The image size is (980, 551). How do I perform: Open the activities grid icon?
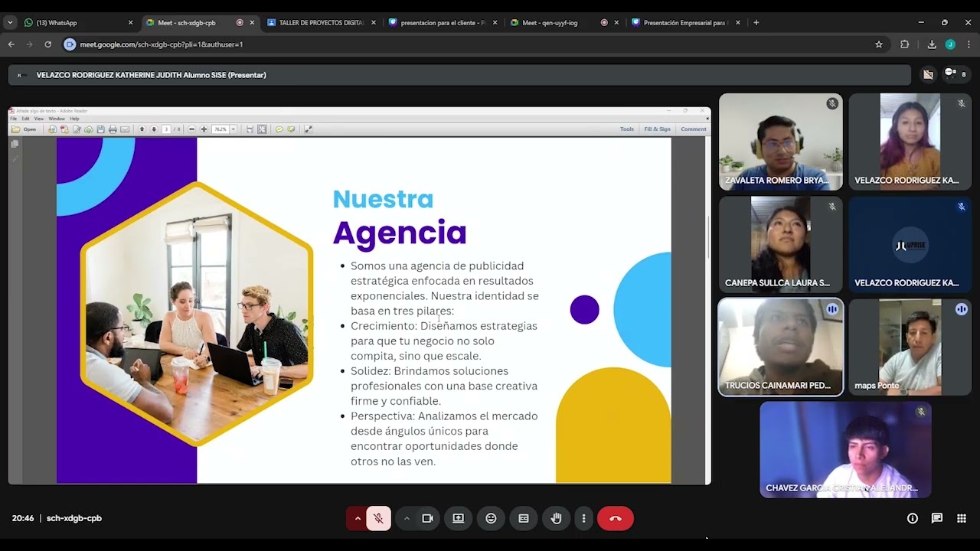pos(961,518)
